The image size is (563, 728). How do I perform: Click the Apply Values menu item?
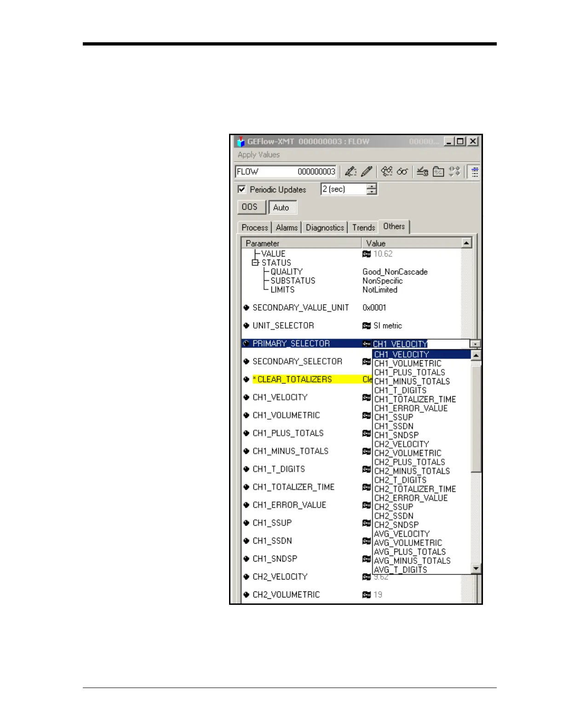[x=259, y=155]
